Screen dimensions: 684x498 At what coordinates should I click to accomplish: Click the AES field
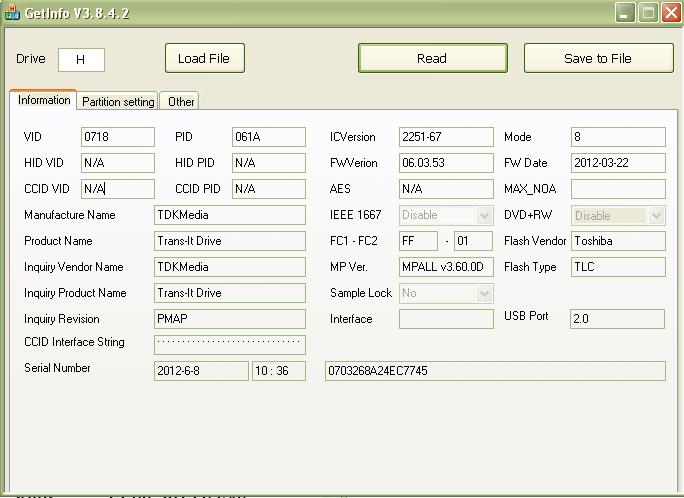tap(446, 189)
